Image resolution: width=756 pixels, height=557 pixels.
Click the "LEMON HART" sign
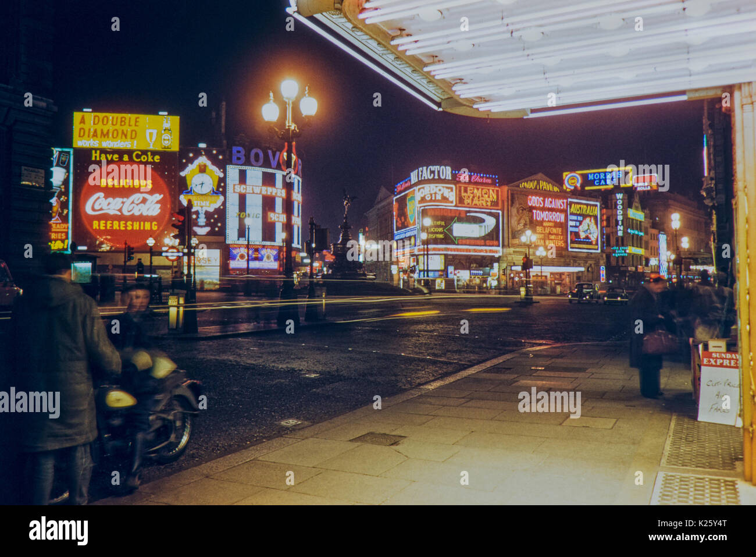pyautogui.click(x=478, y=197)
